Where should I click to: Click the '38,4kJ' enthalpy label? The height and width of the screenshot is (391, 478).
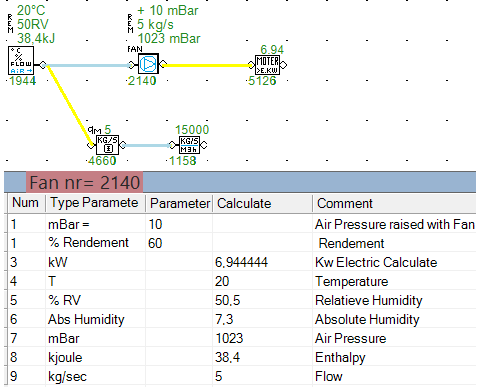point(36,38)
